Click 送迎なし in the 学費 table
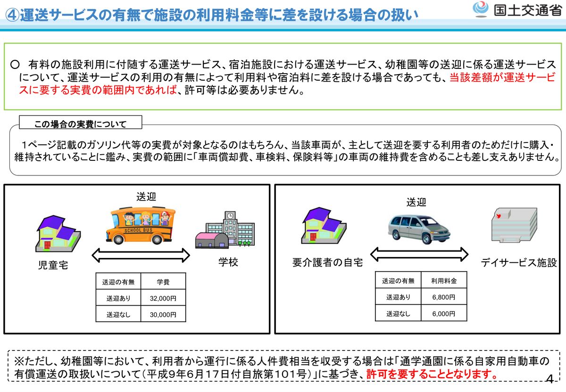The height and width of the screenshot is (392, 566). click(x=118, y=314)
